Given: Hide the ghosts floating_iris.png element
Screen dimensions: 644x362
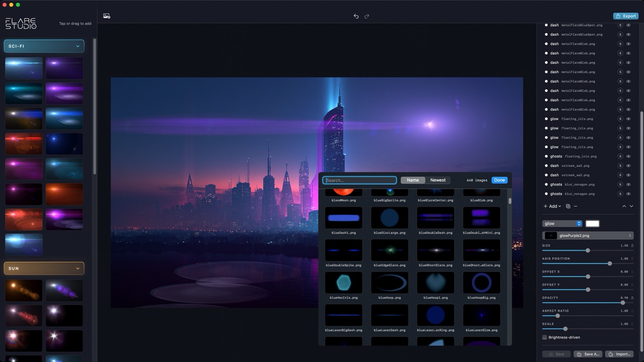Looking at the screenshot, I should point(628,156).
